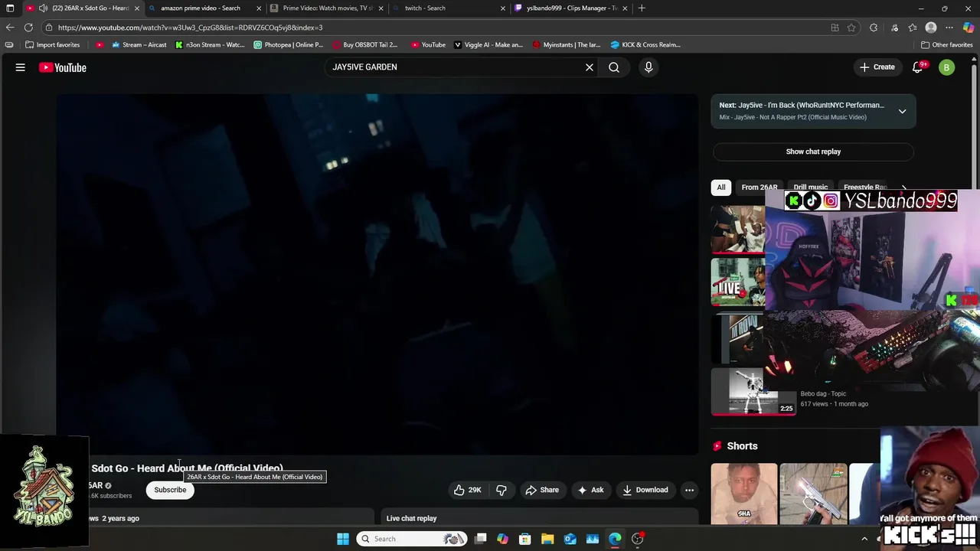Like the video (29K)
This screenshot has height=551, width=980.
click(x=468, y=490)
